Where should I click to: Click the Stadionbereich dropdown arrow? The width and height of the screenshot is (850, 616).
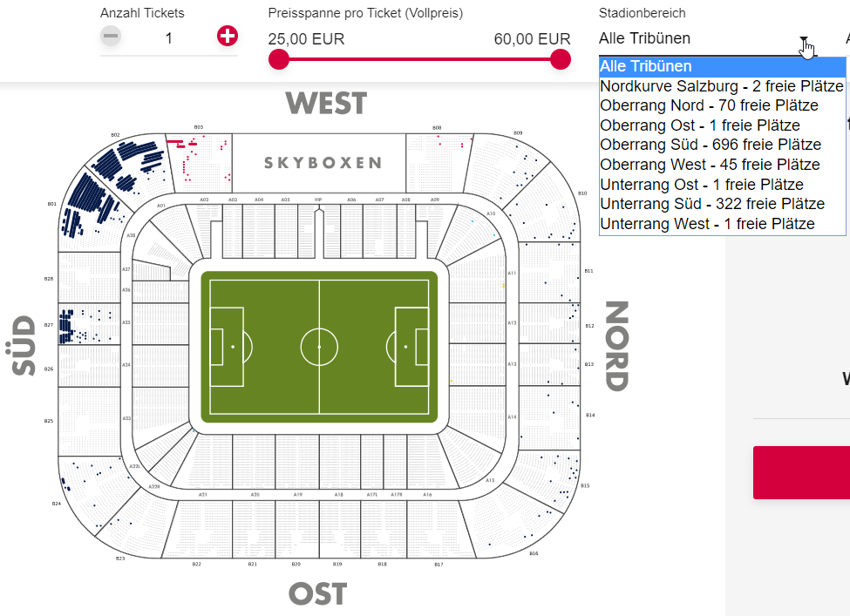804,40
